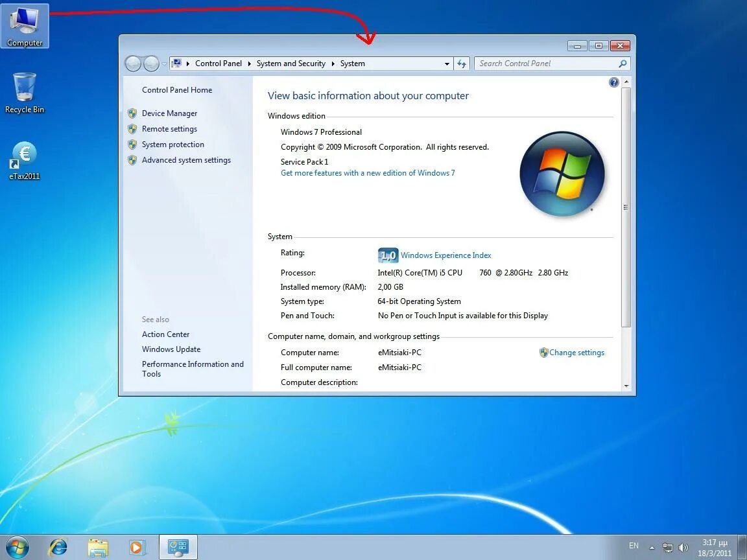Open Device Manager link

170,113
